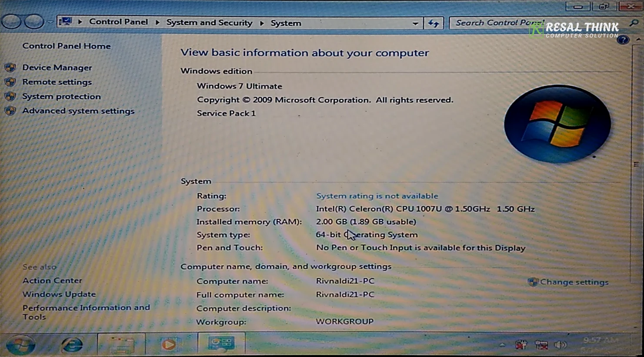Click the computer icon in the address bar

tap(66, 22)
